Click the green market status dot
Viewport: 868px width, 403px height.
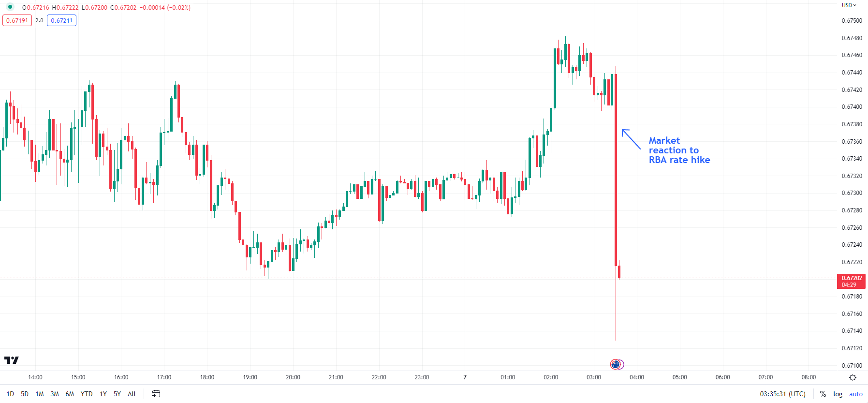point(10,7)
